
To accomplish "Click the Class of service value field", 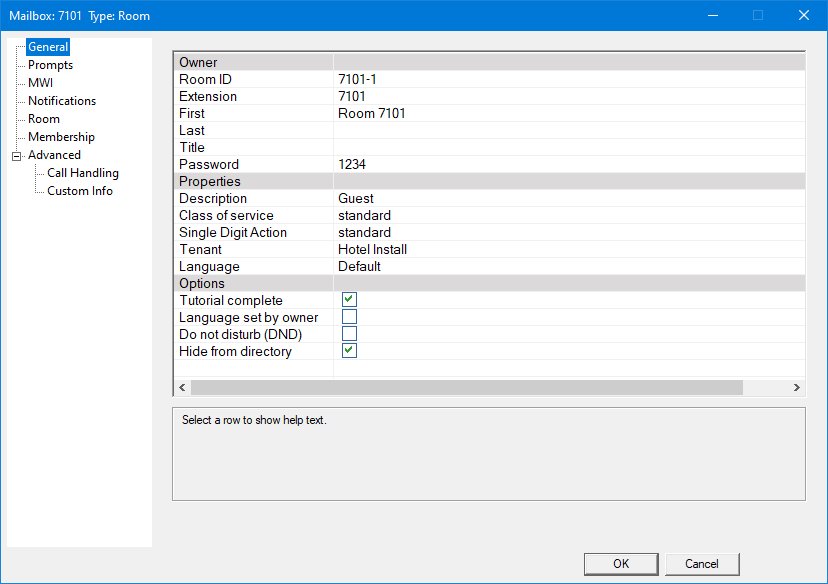I will pos(365,216).
